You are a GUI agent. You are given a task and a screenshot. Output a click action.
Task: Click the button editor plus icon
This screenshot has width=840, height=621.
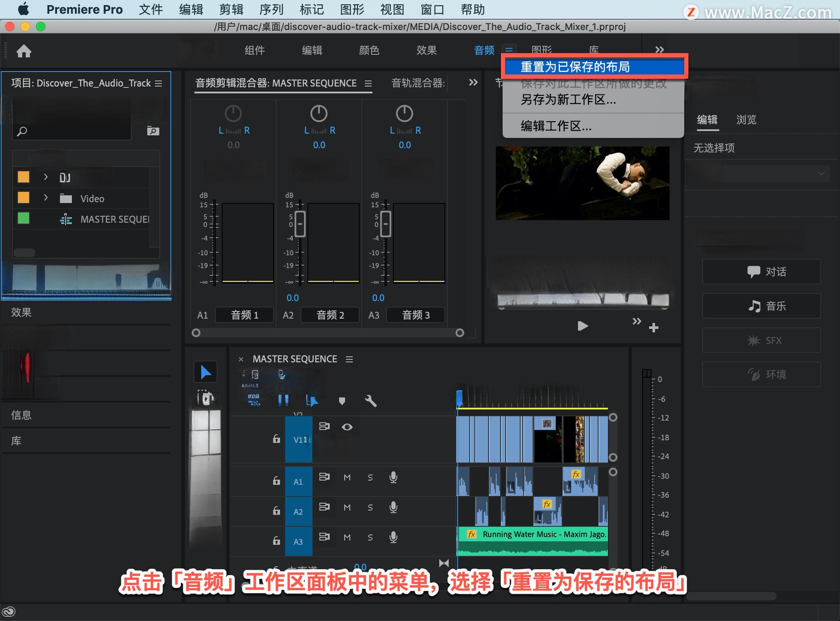(x=654, y=328)
